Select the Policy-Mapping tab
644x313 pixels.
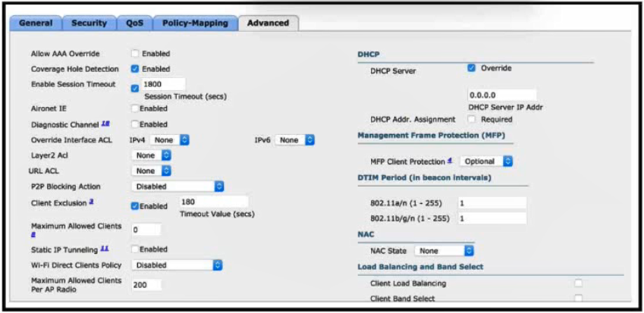tap(194, 23)
